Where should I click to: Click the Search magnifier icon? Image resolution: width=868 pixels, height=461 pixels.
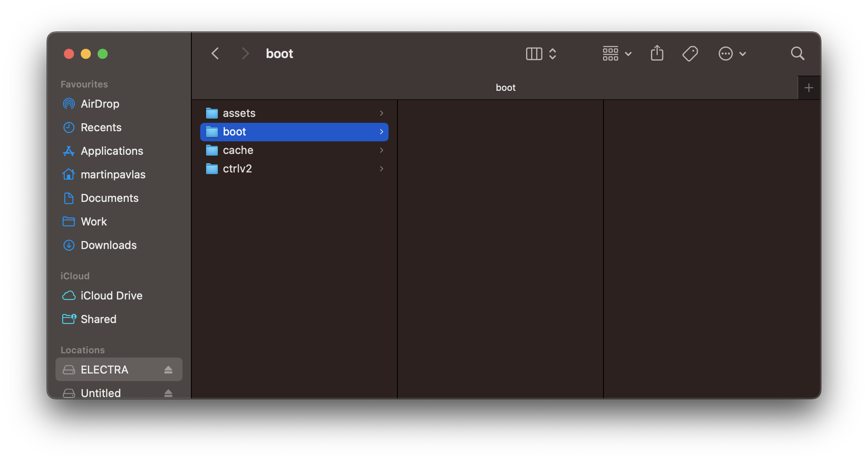[797, 53]
